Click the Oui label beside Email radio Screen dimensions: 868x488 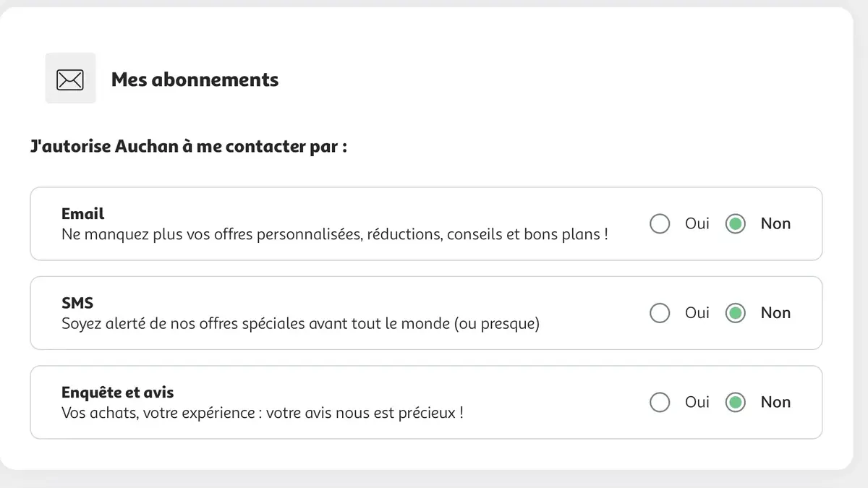pyautogui.click(x=697, y=223)
